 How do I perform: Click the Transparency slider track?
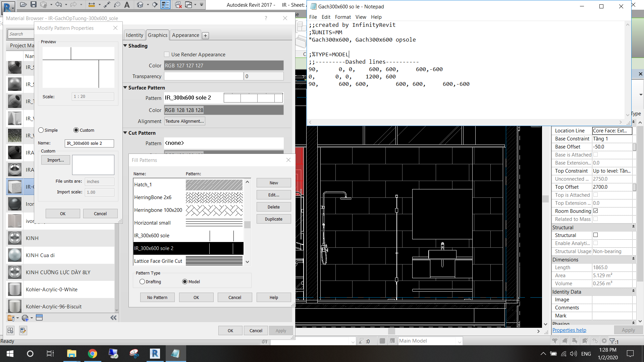204,76
